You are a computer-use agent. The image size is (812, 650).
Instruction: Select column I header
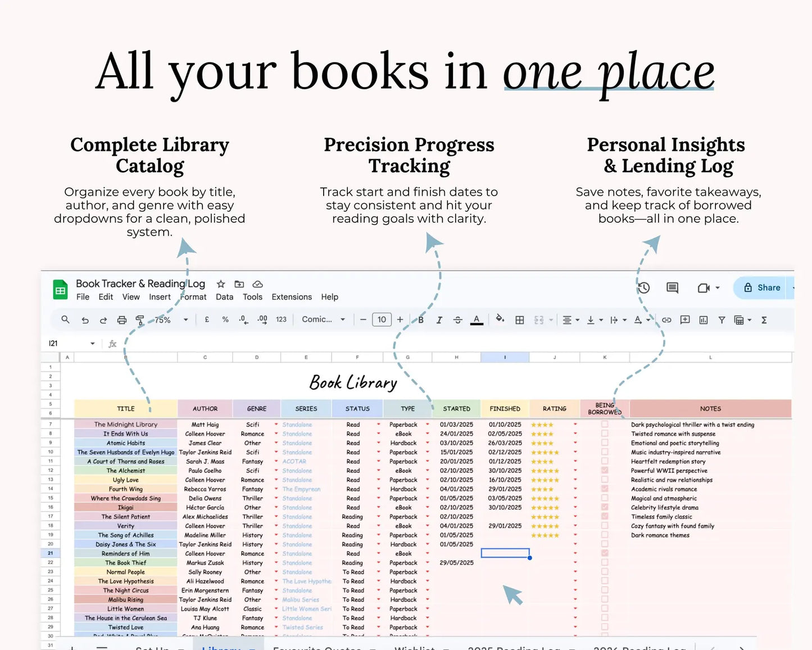click(505, 357)
